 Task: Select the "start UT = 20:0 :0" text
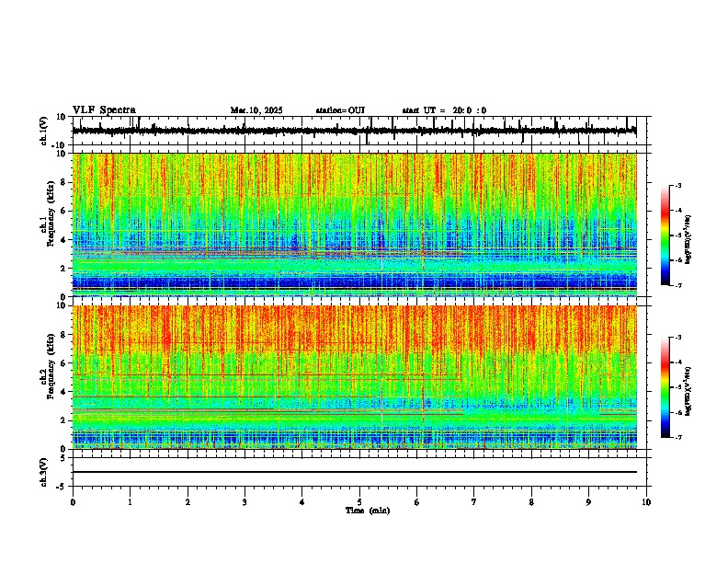[x=444, y=110]
